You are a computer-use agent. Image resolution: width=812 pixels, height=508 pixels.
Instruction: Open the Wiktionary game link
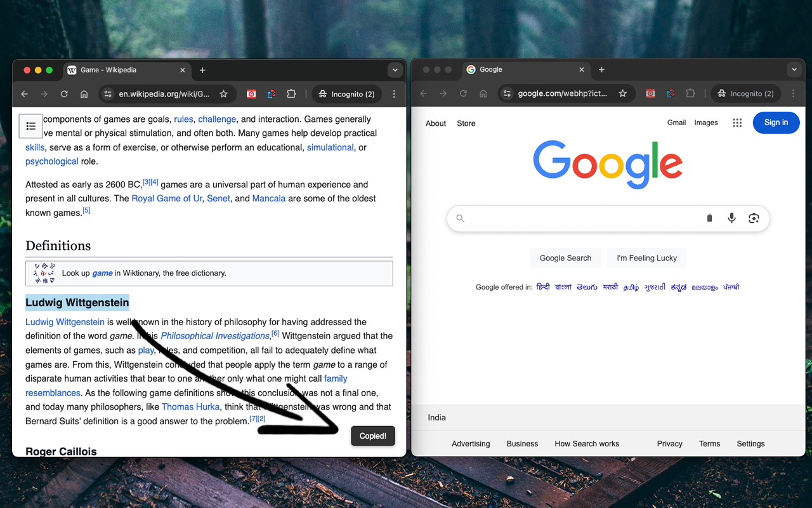102,273
